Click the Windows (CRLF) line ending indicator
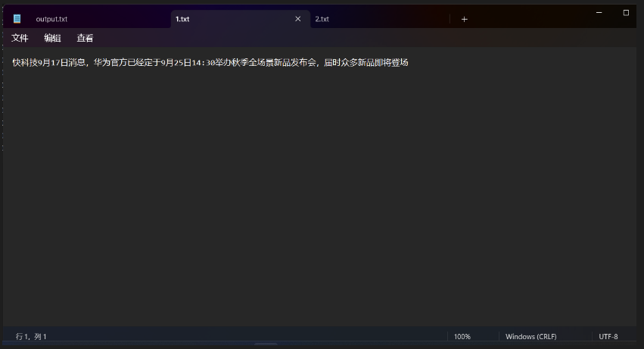644x349 pixels. click(x=531, y=337)
